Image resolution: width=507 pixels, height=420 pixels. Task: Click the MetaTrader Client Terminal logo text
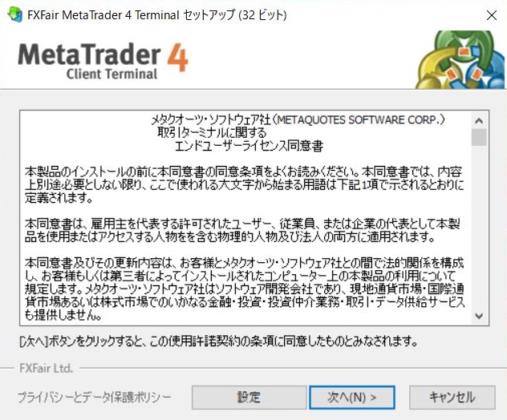click(103, 62)
